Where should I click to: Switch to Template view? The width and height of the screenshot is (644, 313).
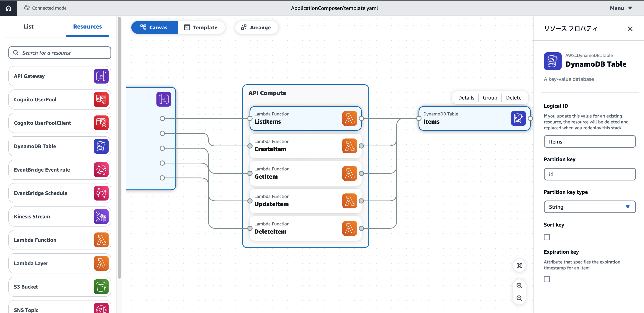201,27
